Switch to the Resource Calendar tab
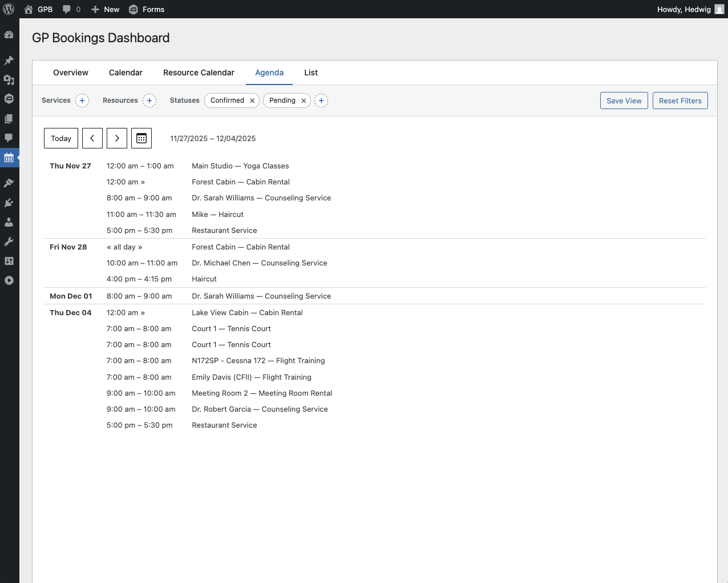728x583 pixels. [x=199, y=73]
